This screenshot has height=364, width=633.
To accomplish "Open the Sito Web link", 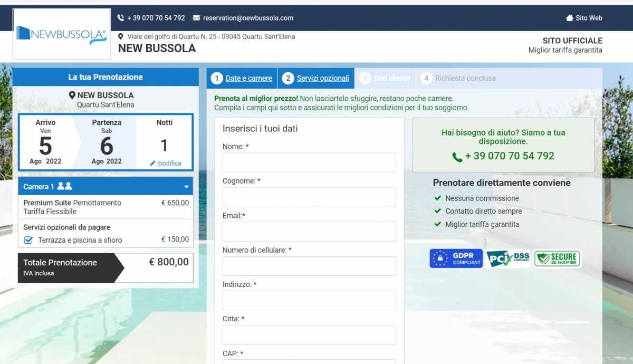I will click(589, 18).
